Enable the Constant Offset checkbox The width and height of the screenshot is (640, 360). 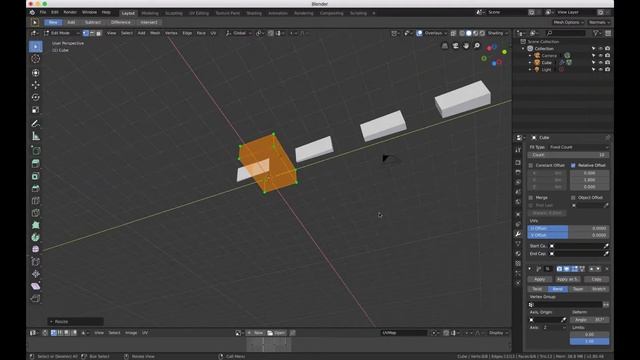[x=531, y=165]
